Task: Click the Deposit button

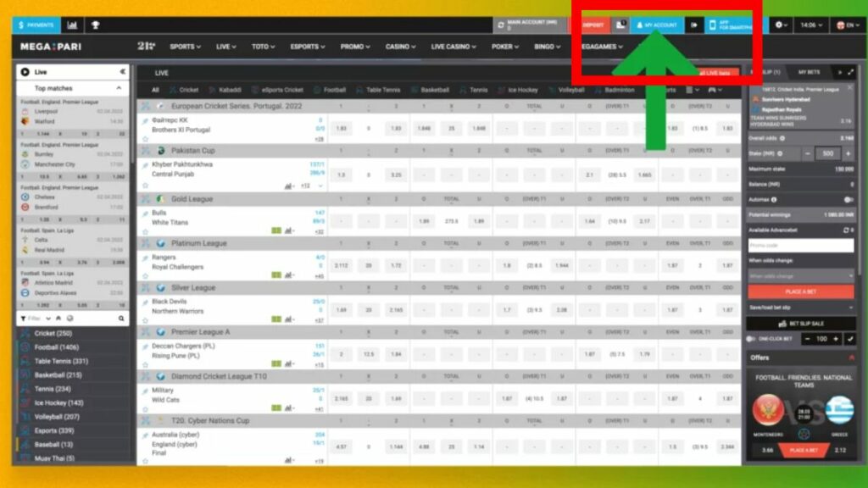Action: tap(593, 25)
